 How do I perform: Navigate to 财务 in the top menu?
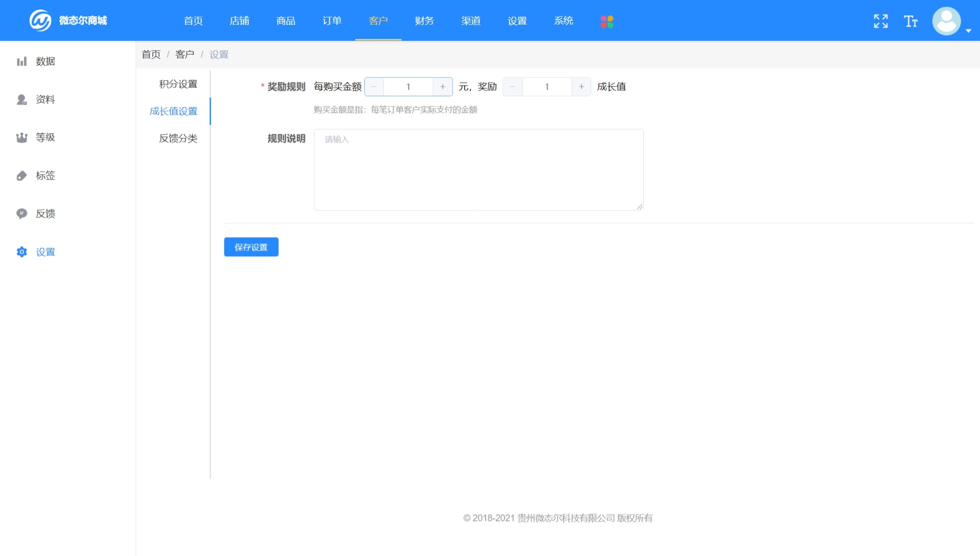424,20
